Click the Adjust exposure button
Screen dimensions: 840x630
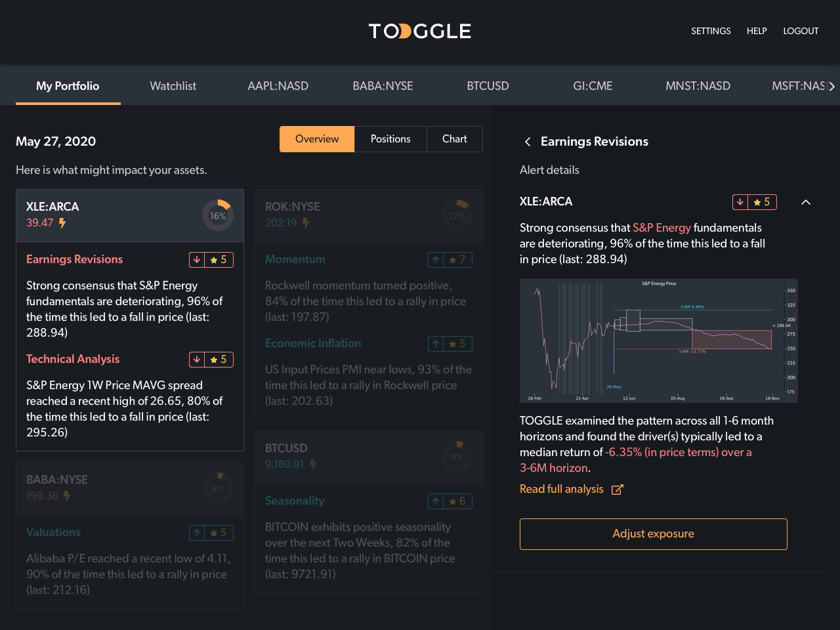653,534
